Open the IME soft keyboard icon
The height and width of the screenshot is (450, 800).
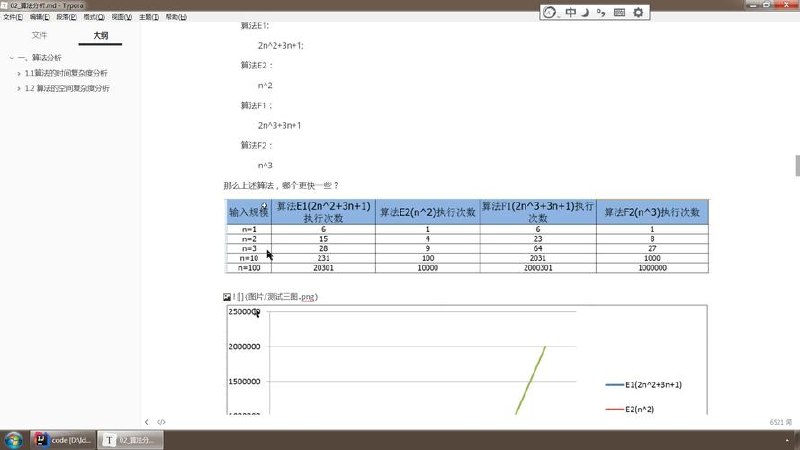point(619,12)
